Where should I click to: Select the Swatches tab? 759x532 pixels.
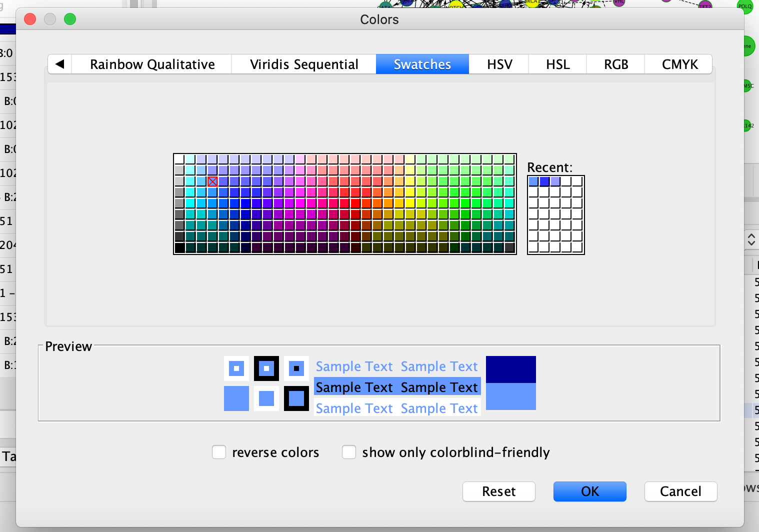[x=422, y=64]
